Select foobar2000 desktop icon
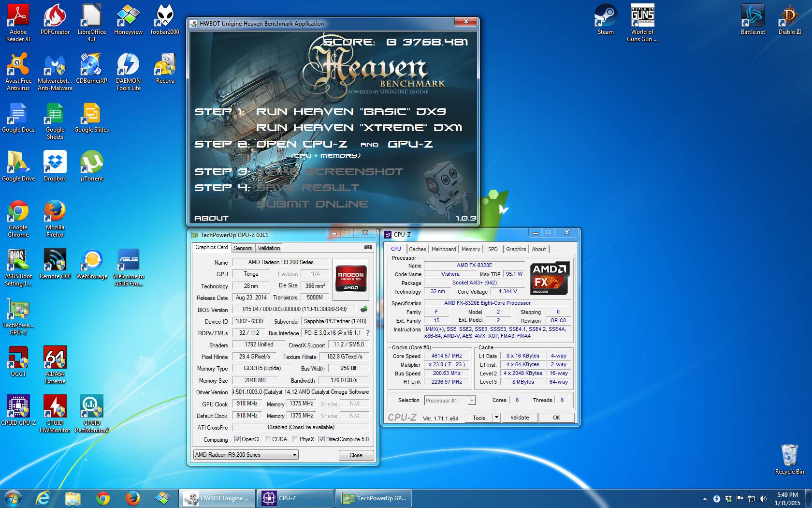812x508 pixels. click(165, 19)
